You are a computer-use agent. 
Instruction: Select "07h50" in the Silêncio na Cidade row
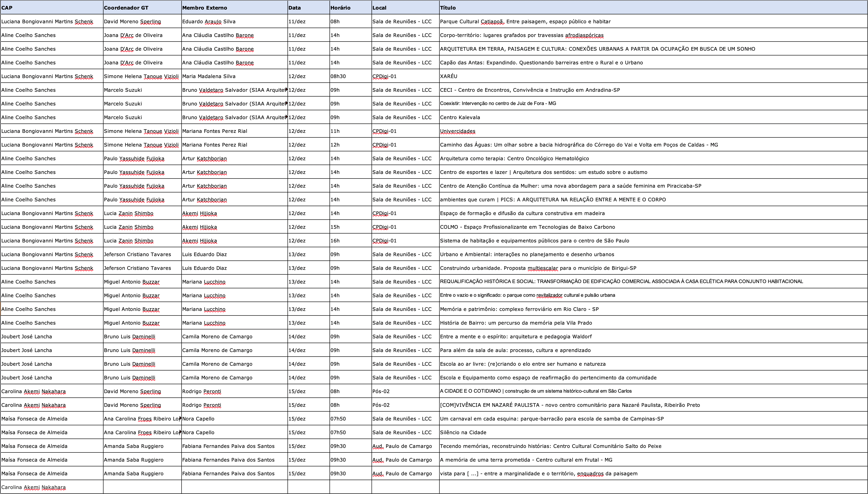pos(351,432)
